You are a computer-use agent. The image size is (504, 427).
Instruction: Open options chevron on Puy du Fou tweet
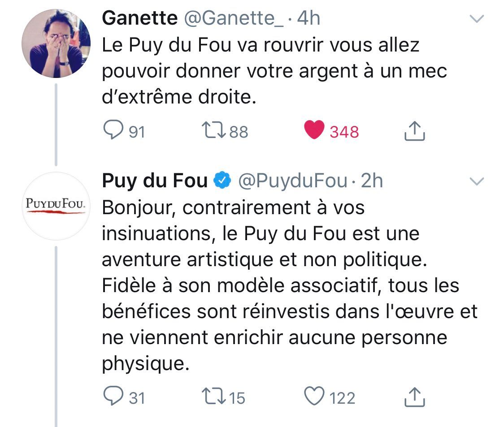click(476, 181)
